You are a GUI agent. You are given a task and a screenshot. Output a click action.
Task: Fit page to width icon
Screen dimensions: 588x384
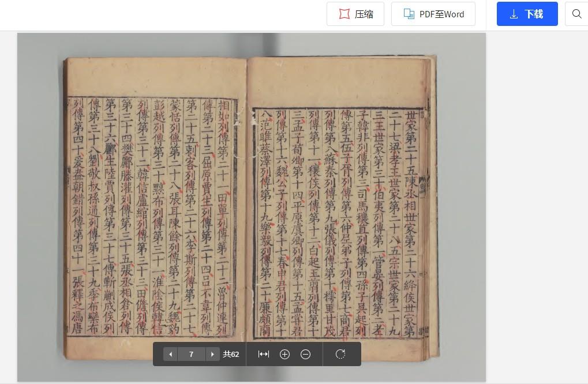pyautogui.click(x=264, y=354)
